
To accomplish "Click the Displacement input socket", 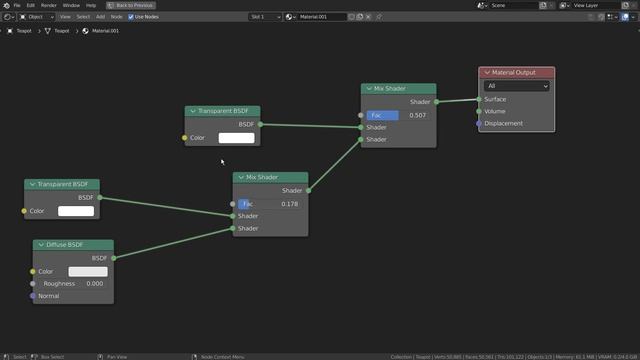I will click(479, 123).
